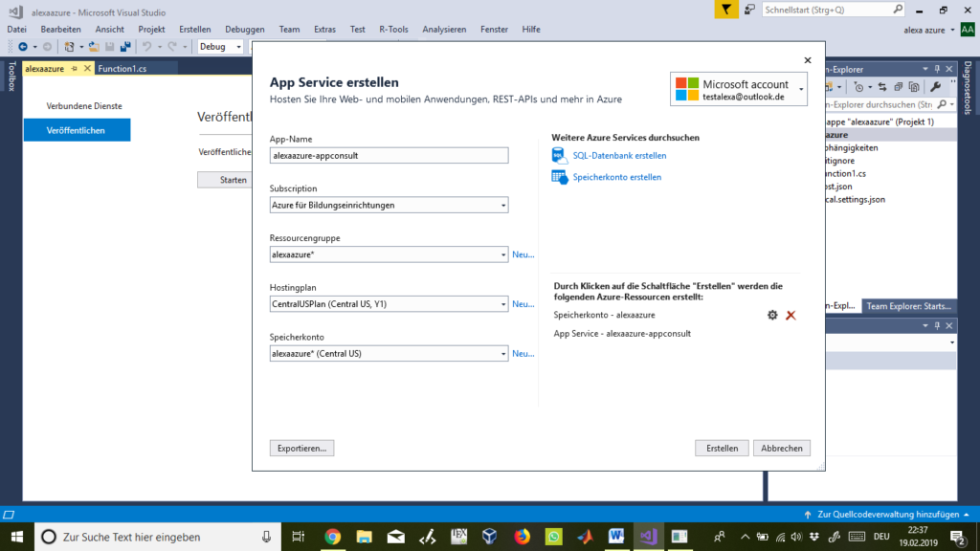980x551 pixels.
Task: Open properties wrench icon in explorer
Action: point(936,87)
